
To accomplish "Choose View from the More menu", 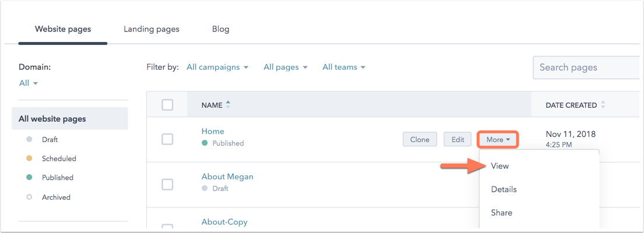I will (500, 166).
